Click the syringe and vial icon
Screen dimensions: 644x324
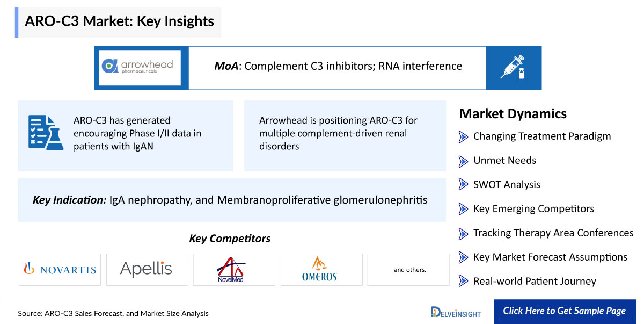click(514, 68)
